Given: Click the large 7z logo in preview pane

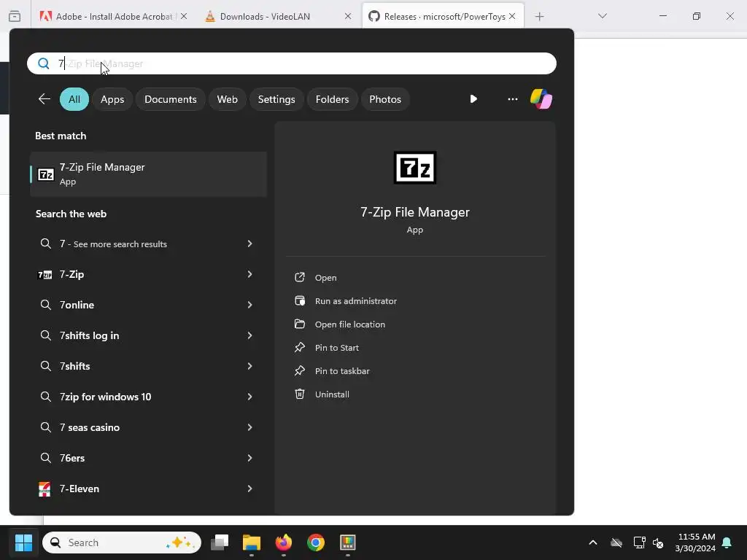Looking at the screenshot, I should (415, 168).
